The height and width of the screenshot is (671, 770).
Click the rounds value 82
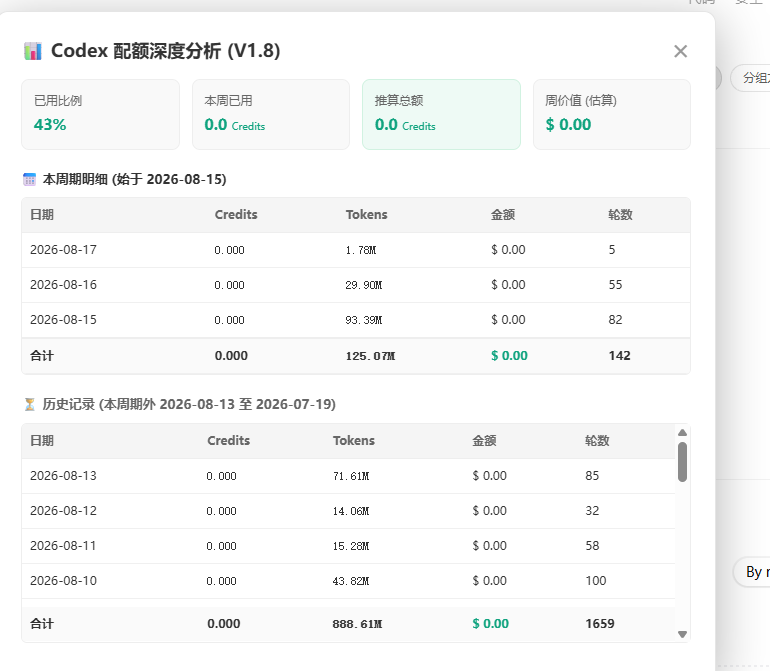(615, 319)
